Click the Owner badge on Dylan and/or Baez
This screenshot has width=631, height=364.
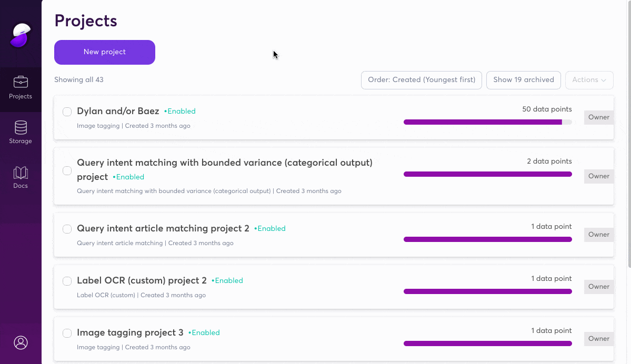click(x=598, y=117)
